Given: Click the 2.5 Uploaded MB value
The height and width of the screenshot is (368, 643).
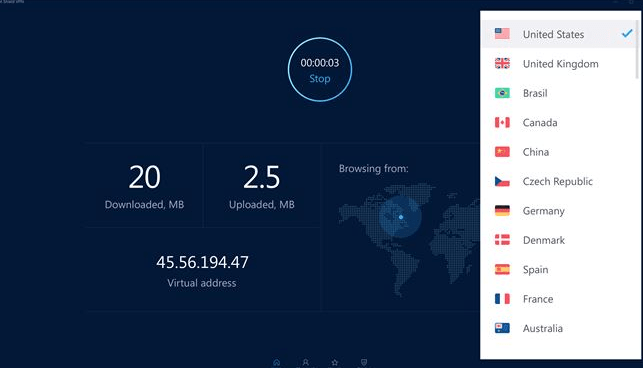Looking at the screenshot, I should click(262, 177).
